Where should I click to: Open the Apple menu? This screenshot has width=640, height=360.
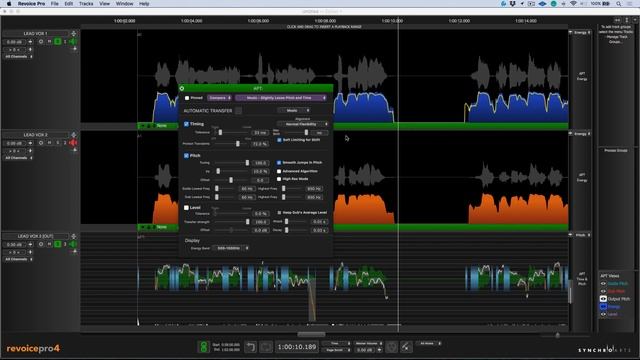[x=9, y=4]
